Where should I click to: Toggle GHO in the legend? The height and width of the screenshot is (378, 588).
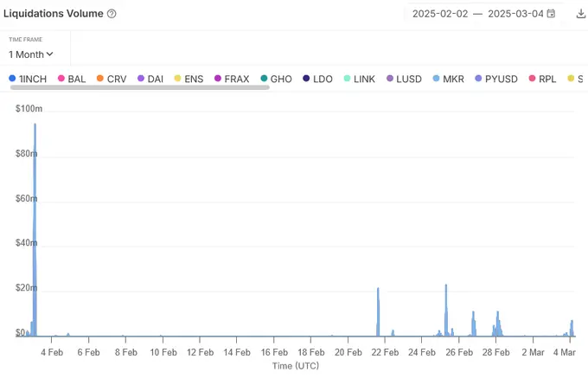coord(275,79)
